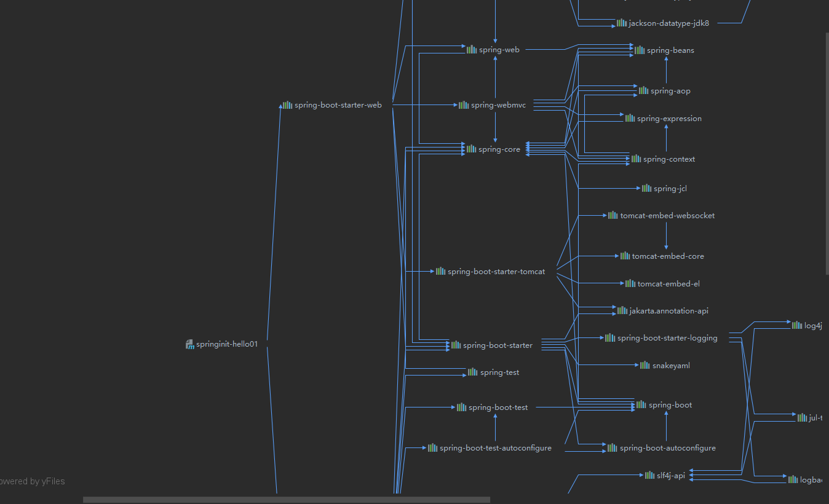Click the library icon beside spring-boot-starter-tomcat
Screen dimensions: 829x504
tap(441, 272)
